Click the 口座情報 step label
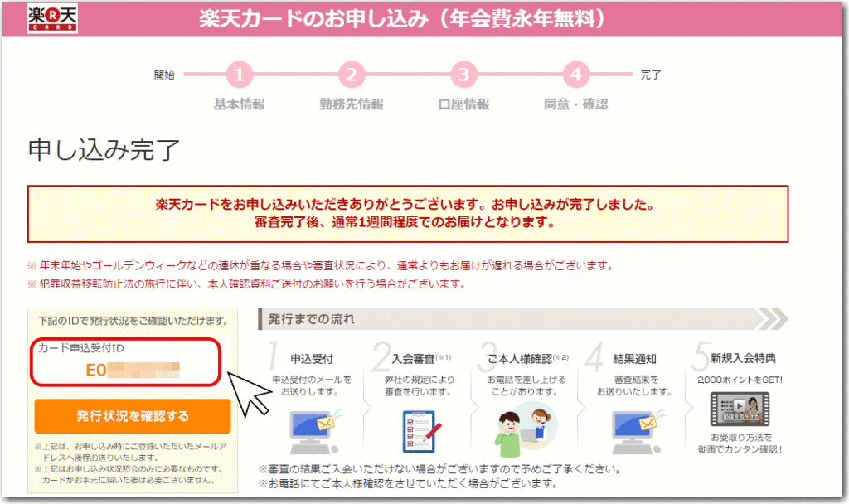This screenshot has height=504, width=849. (463, 104)
